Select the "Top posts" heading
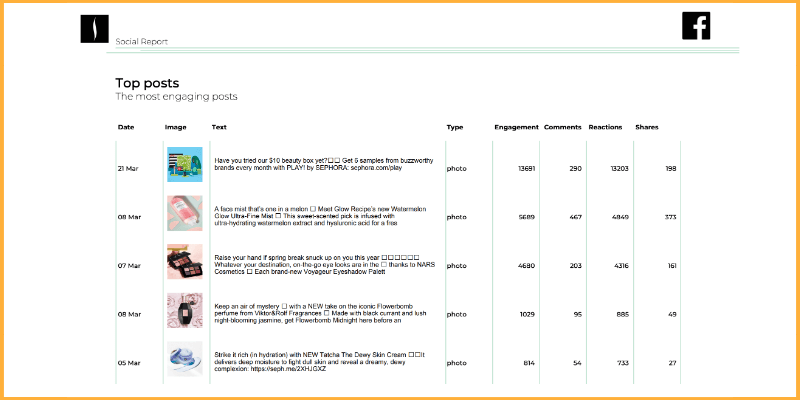 coord(147,83)
